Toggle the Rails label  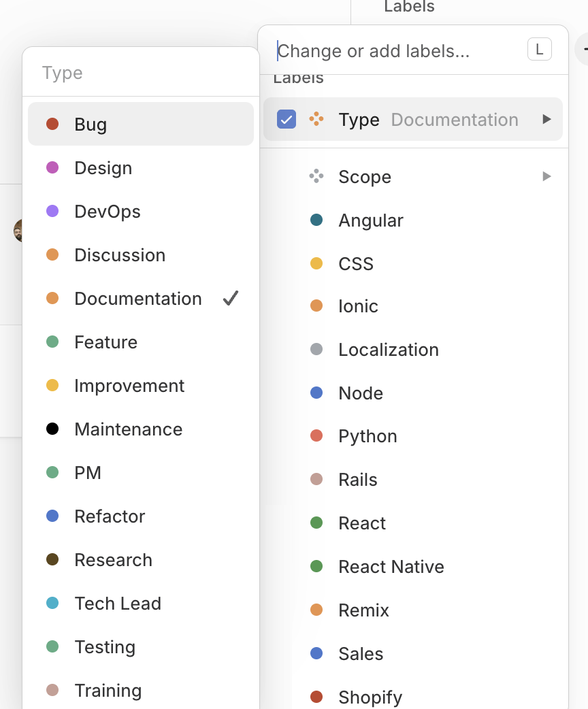413,479
